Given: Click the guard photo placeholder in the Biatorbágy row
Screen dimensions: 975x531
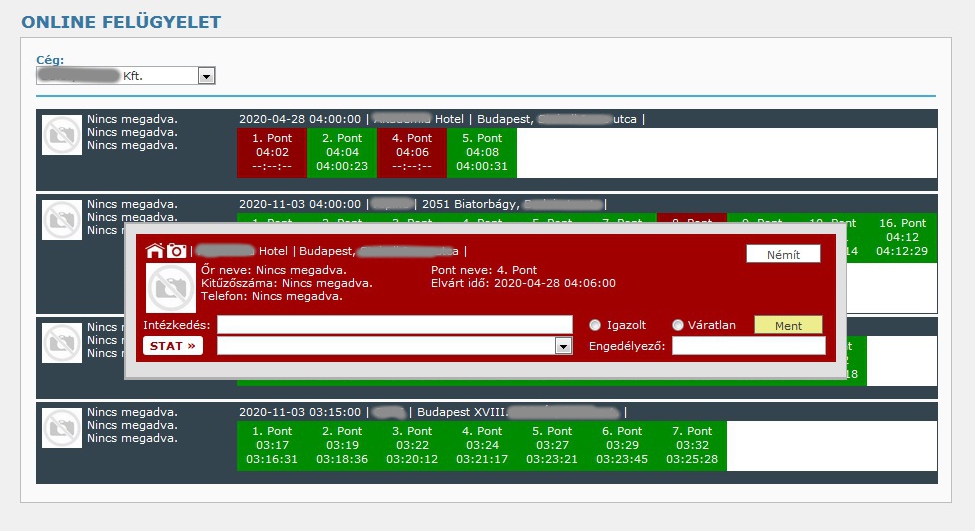Looking at the screenshot, I should (62, 220).
